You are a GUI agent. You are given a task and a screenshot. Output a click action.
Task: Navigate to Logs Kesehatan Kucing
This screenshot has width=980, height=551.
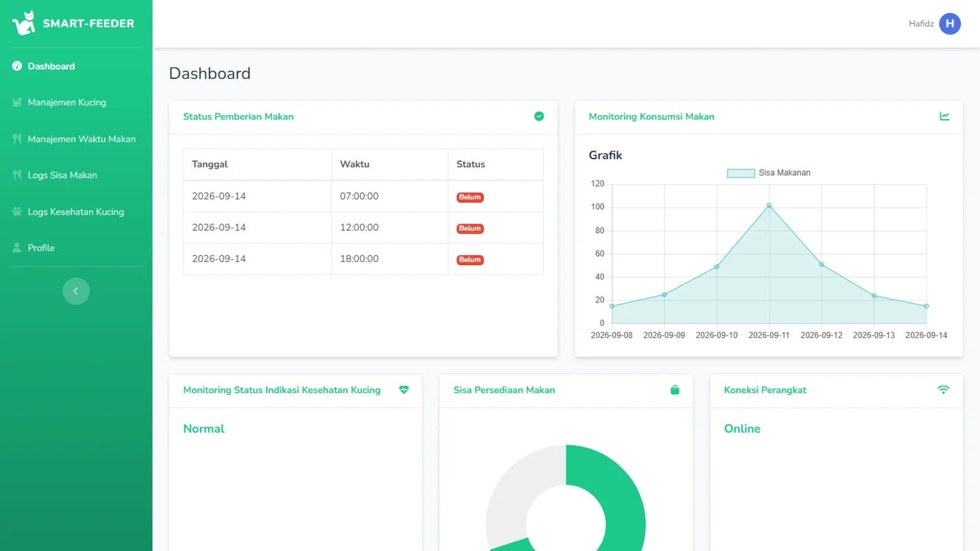[76, 211]
